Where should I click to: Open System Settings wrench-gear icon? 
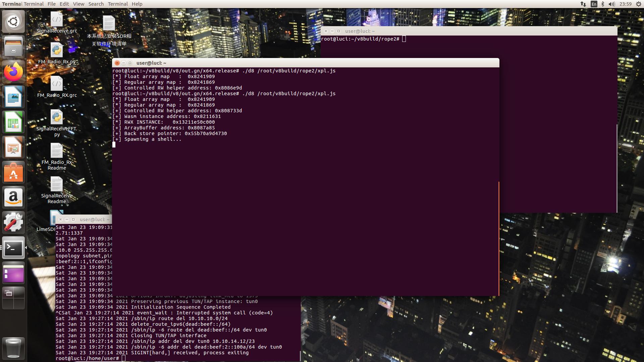13,223
